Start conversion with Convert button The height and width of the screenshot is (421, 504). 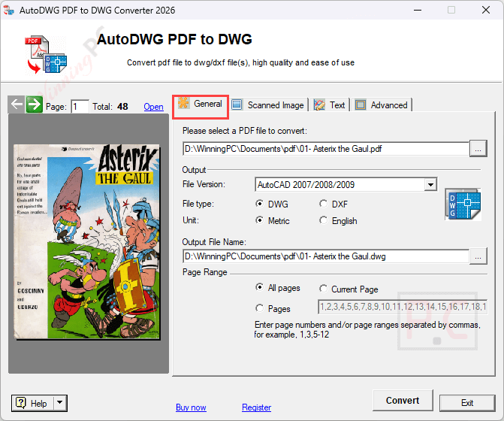pos(403,401)
